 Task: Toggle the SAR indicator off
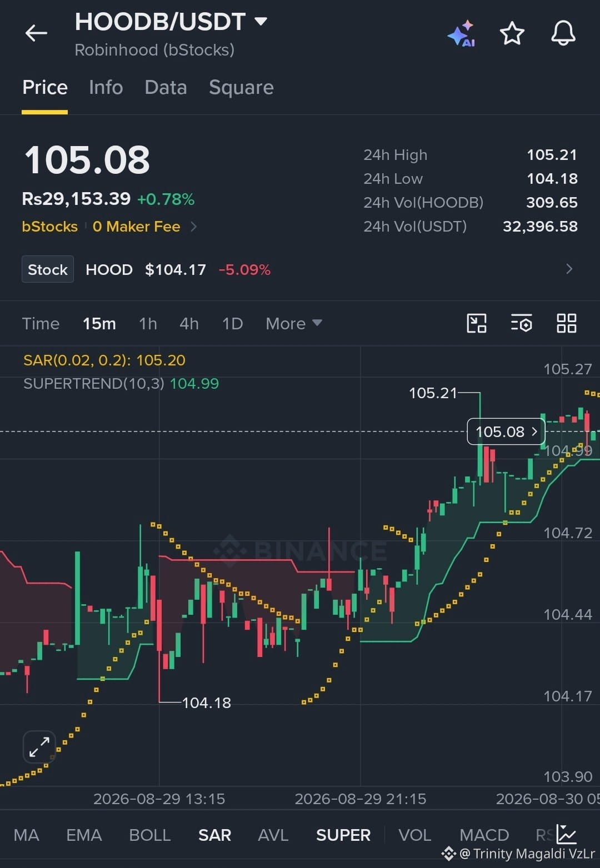pos(214,835)
